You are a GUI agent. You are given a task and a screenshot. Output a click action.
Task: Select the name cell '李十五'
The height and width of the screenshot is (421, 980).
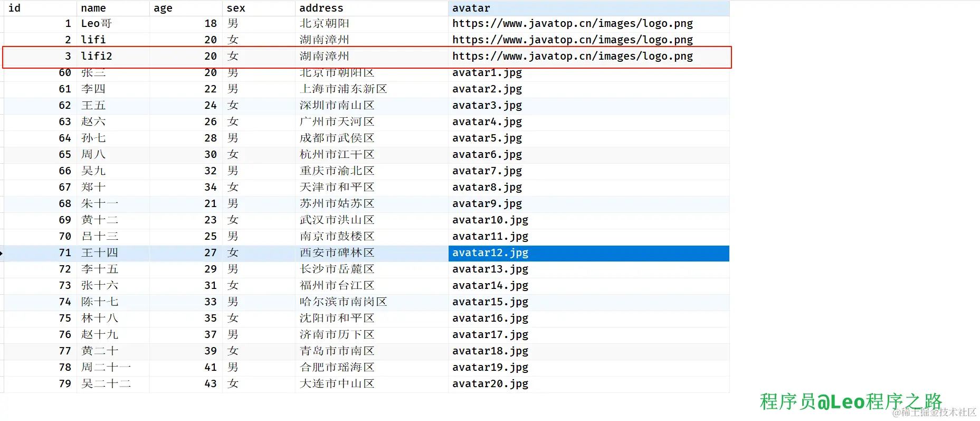click(113, 269)
